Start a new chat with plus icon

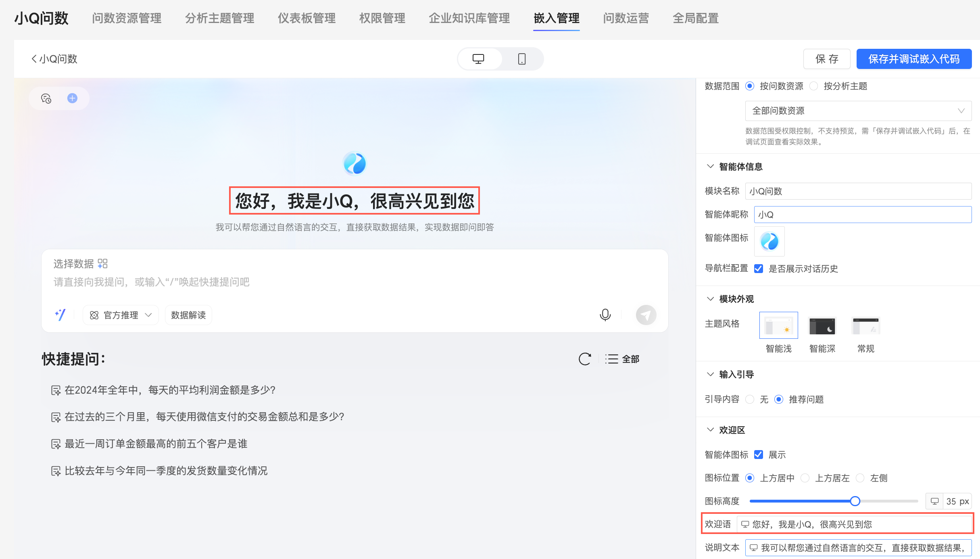pos(72,98)
